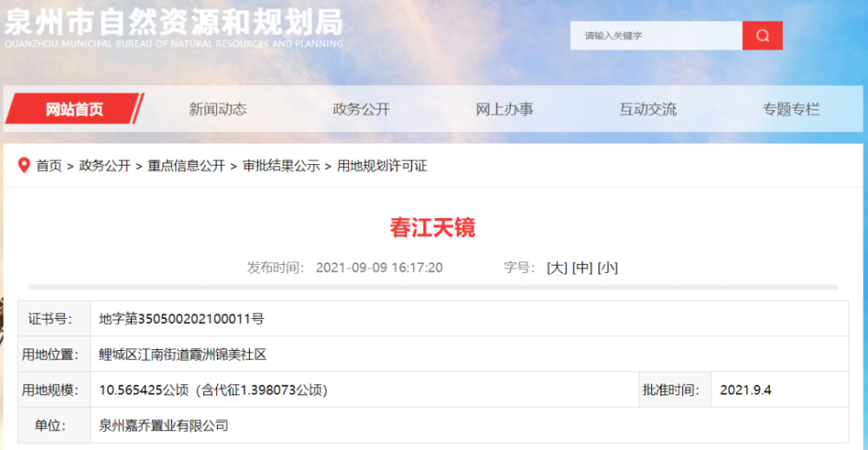Click the publish time 2021-09-09 16:17:20
The width and height of the screenshot is (868, 450).
pyautogui.click(x=379, y=268)
